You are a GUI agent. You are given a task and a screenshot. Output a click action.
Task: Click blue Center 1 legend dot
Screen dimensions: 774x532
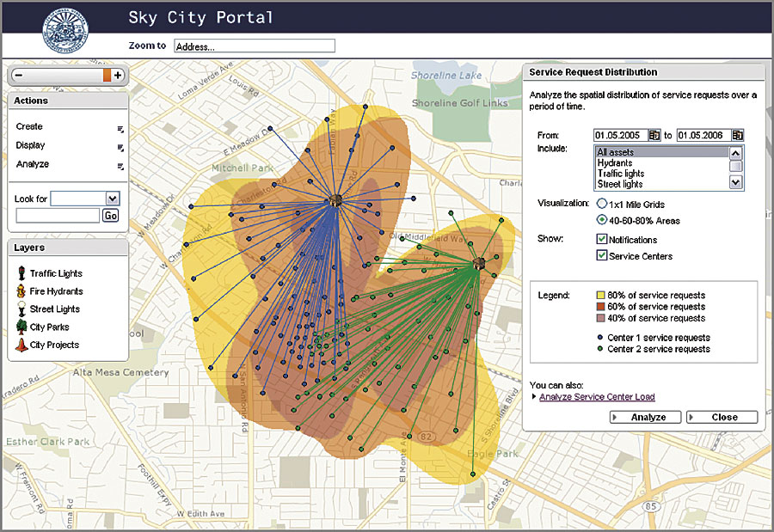point(600,338)
